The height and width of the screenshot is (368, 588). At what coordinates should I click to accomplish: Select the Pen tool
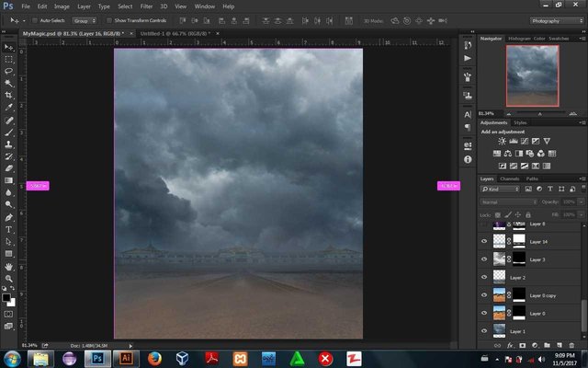(x=8, y=217)
